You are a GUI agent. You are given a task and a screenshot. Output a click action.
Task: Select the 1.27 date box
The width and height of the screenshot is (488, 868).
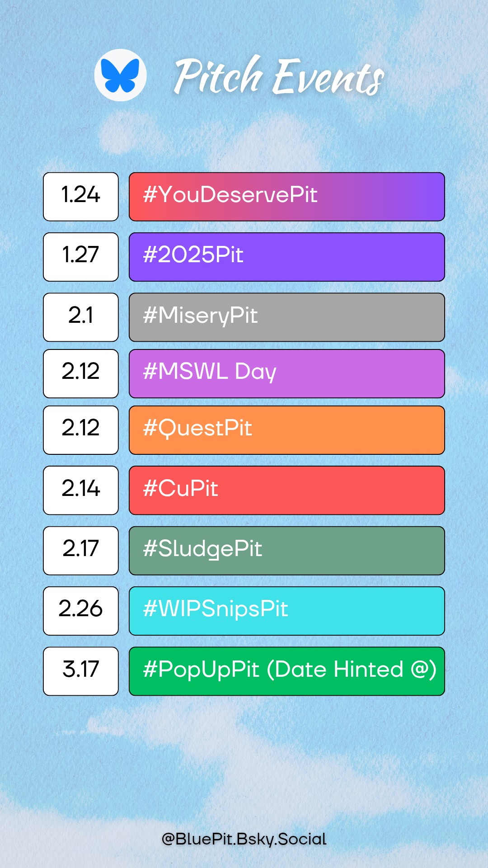(x=81, y=257)
